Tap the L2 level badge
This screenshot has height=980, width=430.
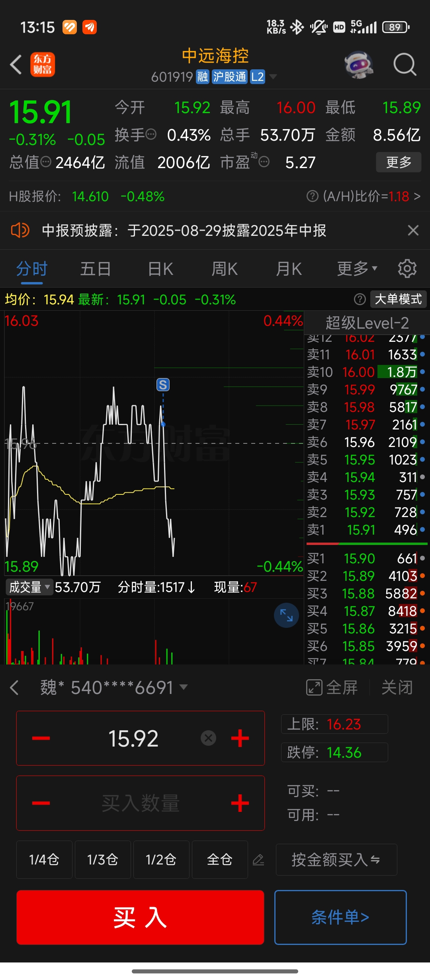pyautogui.click(x=257, y=76)
